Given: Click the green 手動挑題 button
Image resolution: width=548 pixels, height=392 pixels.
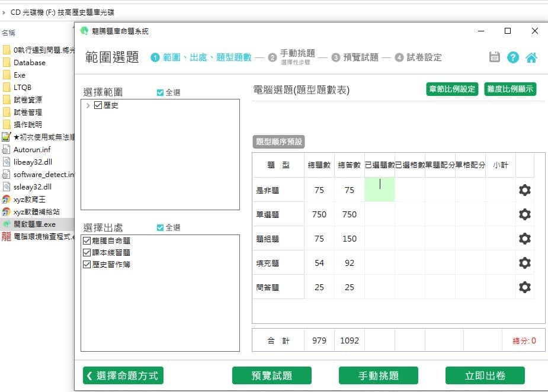Looking at the screenshot, I should [x=378, y=375].
